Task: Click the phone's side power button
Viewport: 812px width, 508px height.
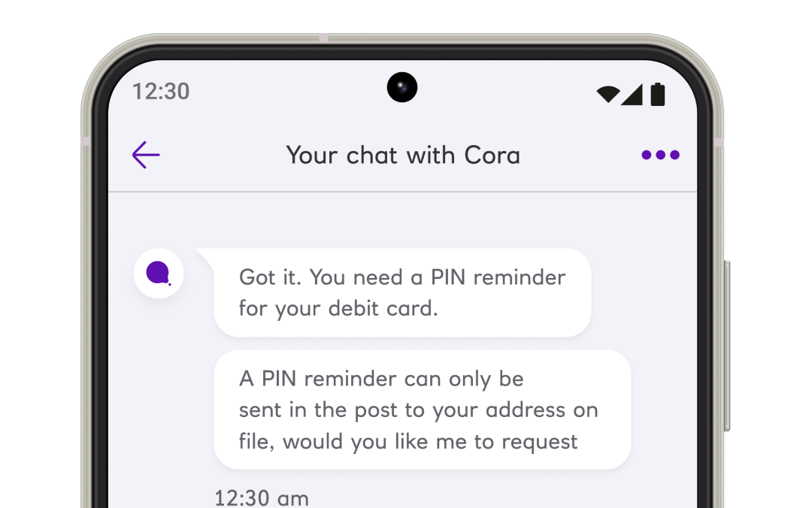Action: [727, 346]
